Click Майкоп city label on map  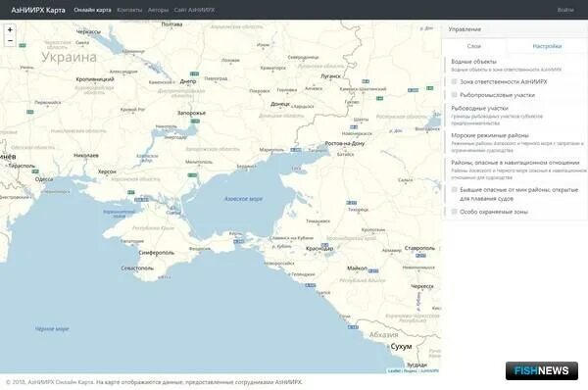coord(357,268)
